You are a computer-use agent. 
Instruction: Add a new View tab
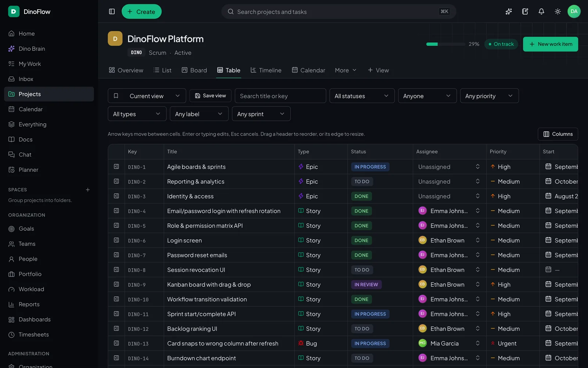(x=379, y=70)
